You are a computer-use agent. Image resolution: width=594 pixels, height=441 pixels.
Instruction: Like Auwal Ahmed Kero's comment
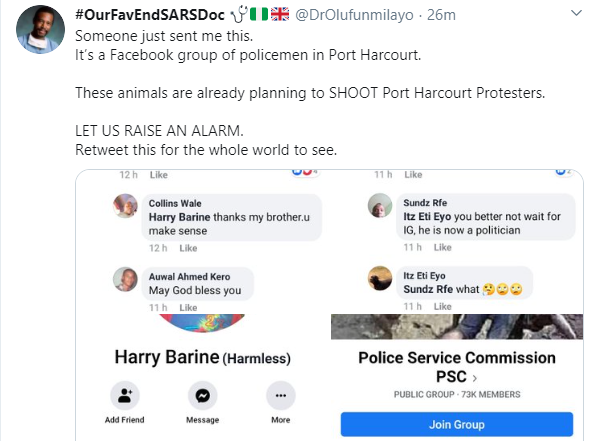point(188,307)
